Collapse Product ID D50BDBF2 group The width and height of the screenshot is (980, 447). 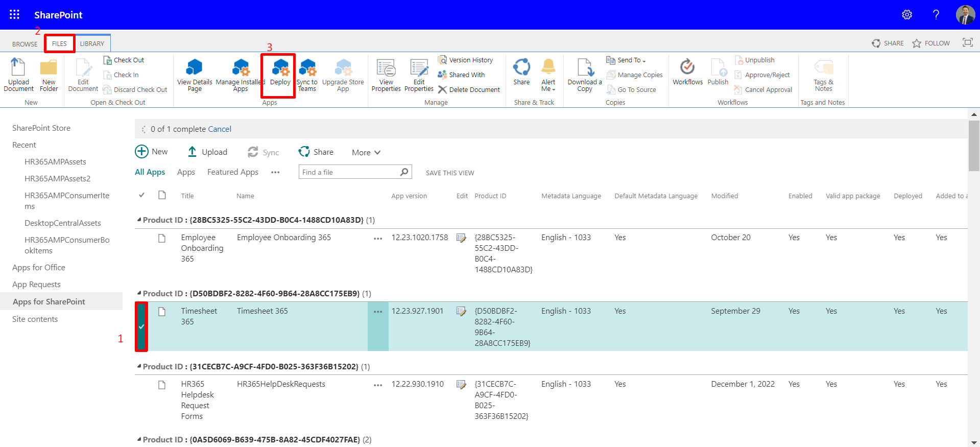click(x=139, y=293)
